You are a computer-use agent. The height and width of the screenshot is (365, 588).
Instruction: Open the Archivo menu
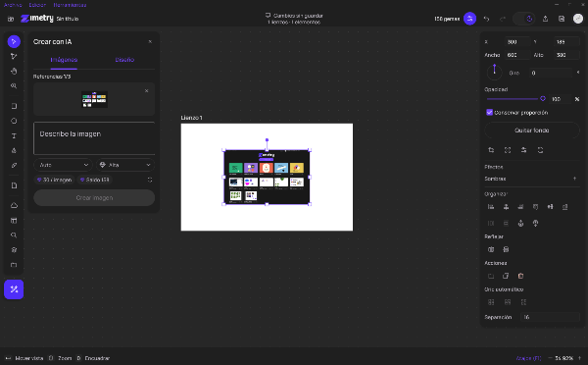13,5
